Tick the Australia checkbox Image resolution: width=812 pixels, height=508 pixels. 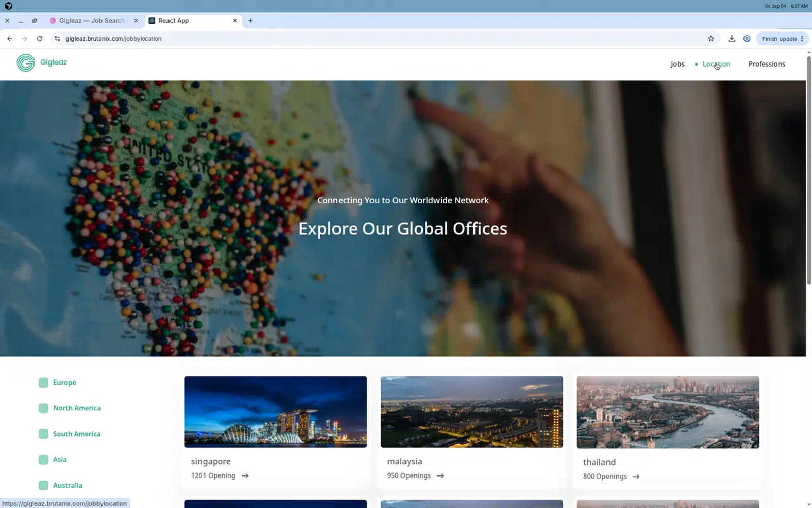[x=43, y=486]
